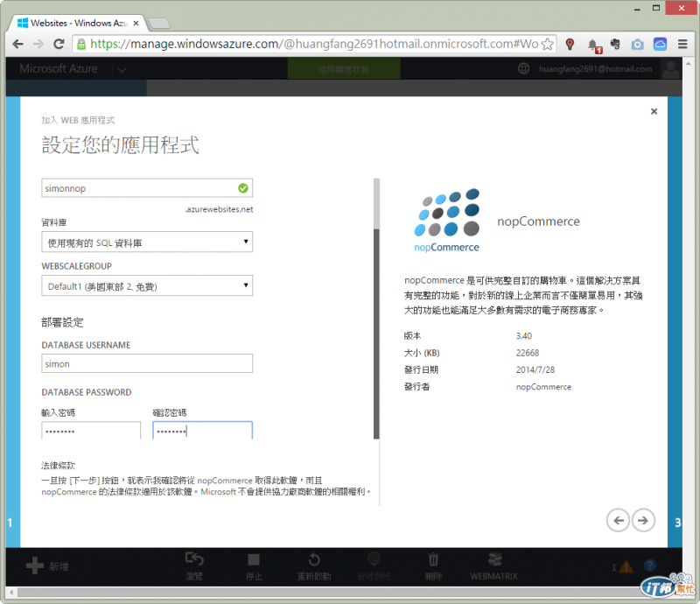The height and width of the screenshot is (604, 700).
Task: Click the 3.40 version value
Action: click(x=524, y=335)
